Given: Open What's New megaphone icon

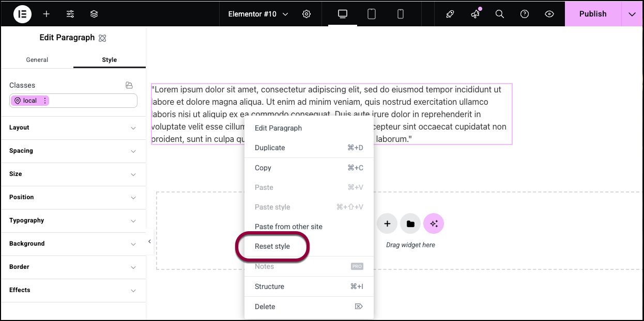Looking at the screenshot, I should [x=475, y=14].
